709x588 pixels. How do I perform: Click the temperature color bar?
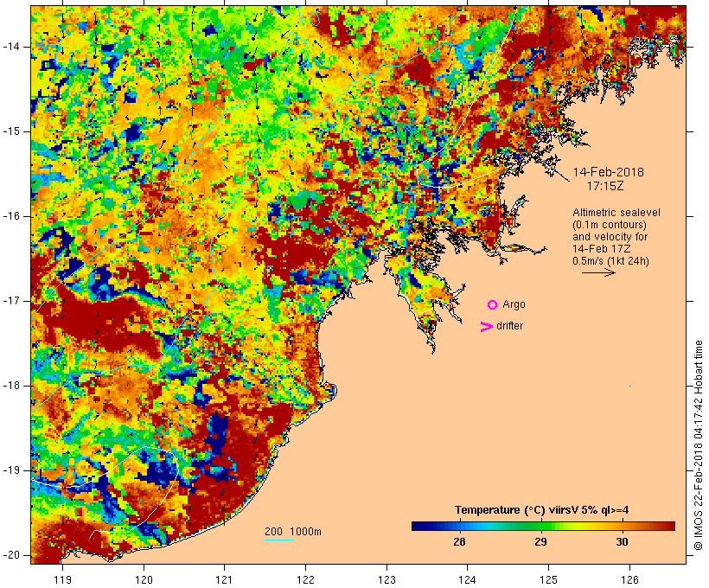(x=543, y=526)
